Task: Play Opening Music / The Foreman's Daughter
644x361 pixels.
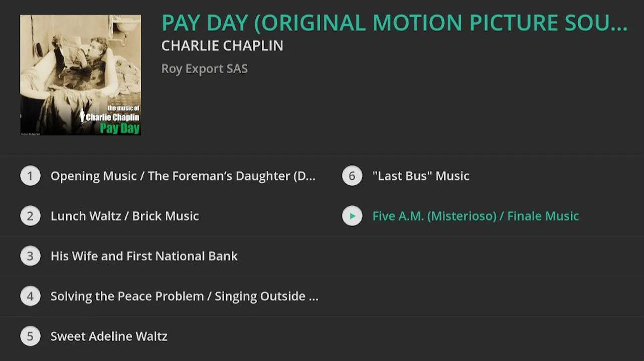Action: click(x=183, y=176)
